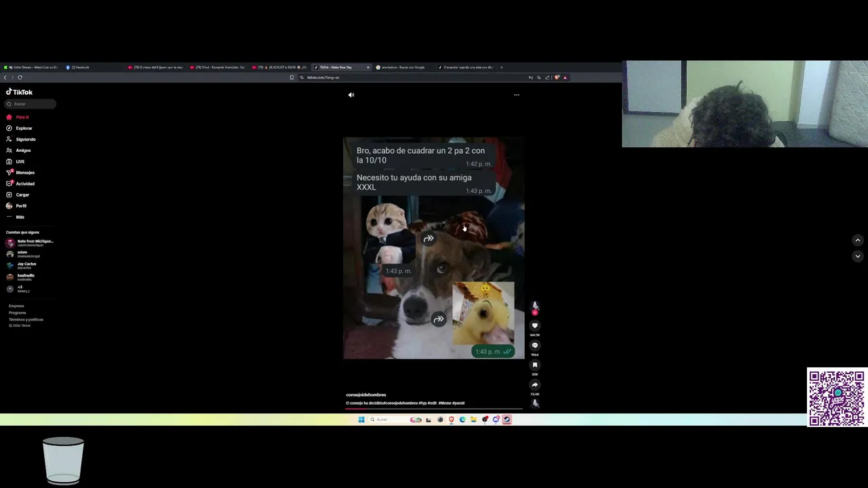Go back in the browser
868x488 pixels.
(5, 77)
